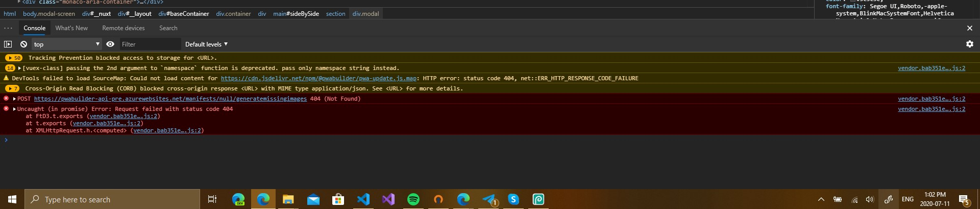980x209 pixels.
Task: Open the volume control tray icon
Action: (x=870, y=199)
